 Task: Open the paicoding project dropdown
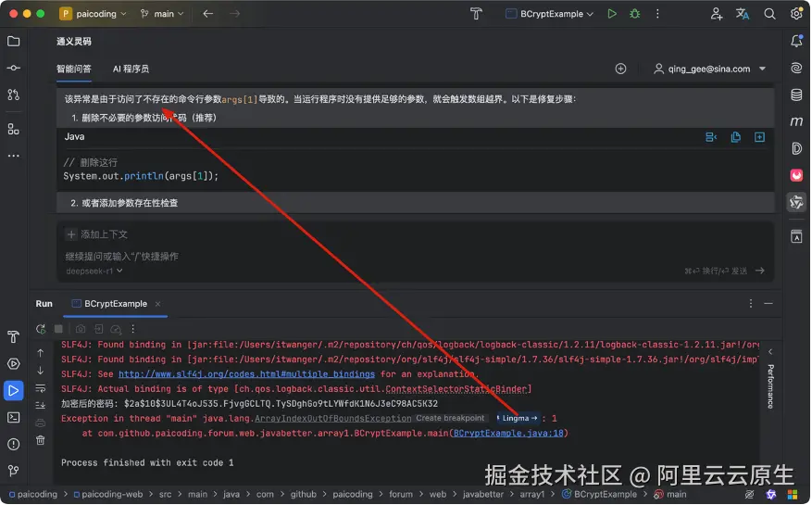[x=94, y=14]
